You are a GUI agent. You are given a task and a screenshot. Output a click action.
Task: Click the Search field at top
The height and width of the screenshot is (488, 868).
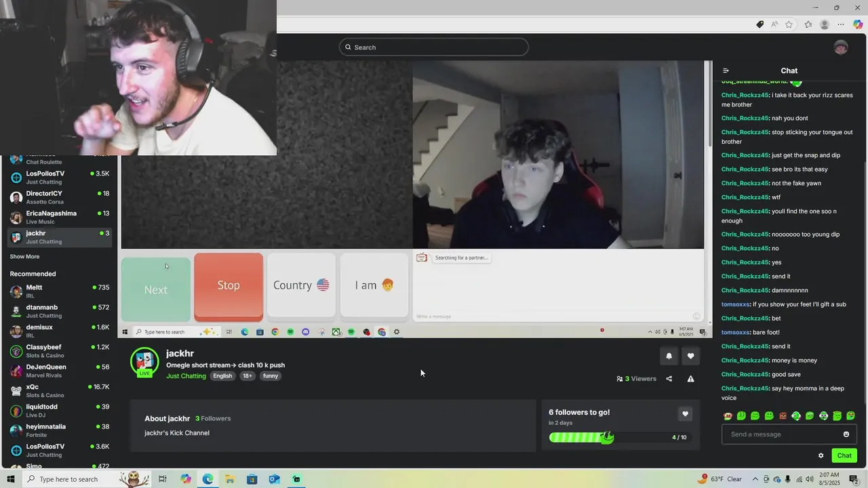click(x=434, y=47)
